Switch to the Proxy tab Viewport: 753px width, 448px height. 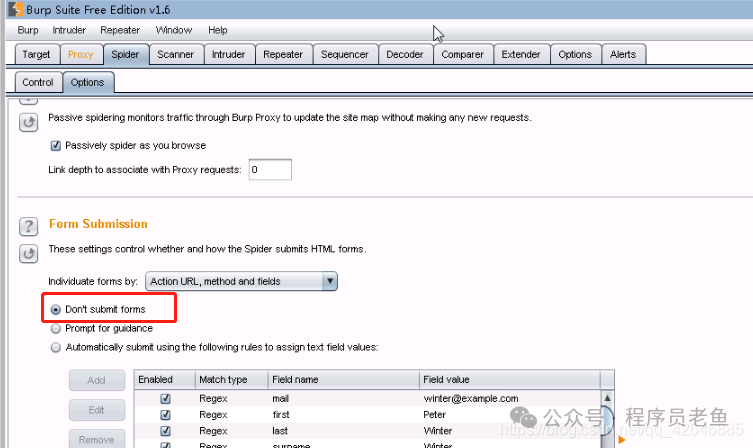81,54
